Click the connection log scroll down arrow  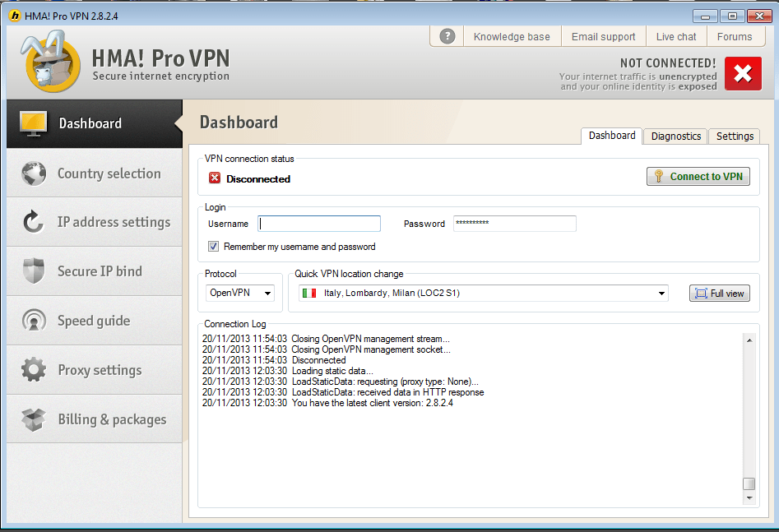tap(749, 497)
